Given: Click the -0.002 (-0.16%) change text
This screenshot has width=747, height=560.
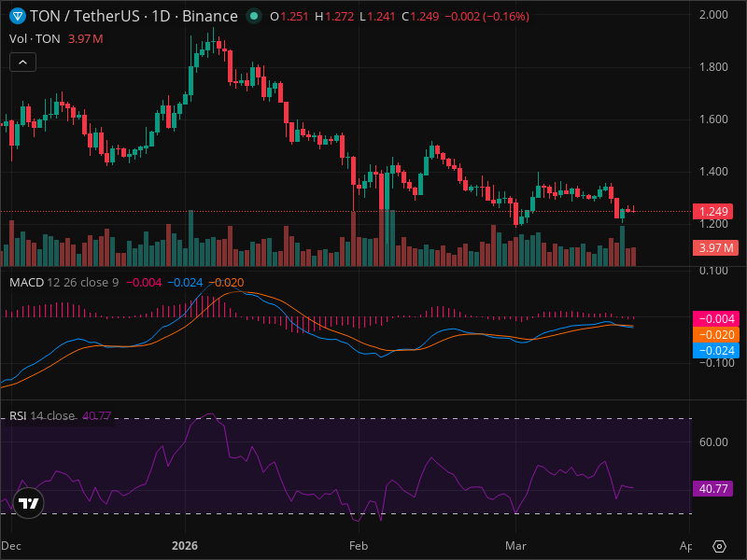Looking at the screenshot, I should 486,17.
